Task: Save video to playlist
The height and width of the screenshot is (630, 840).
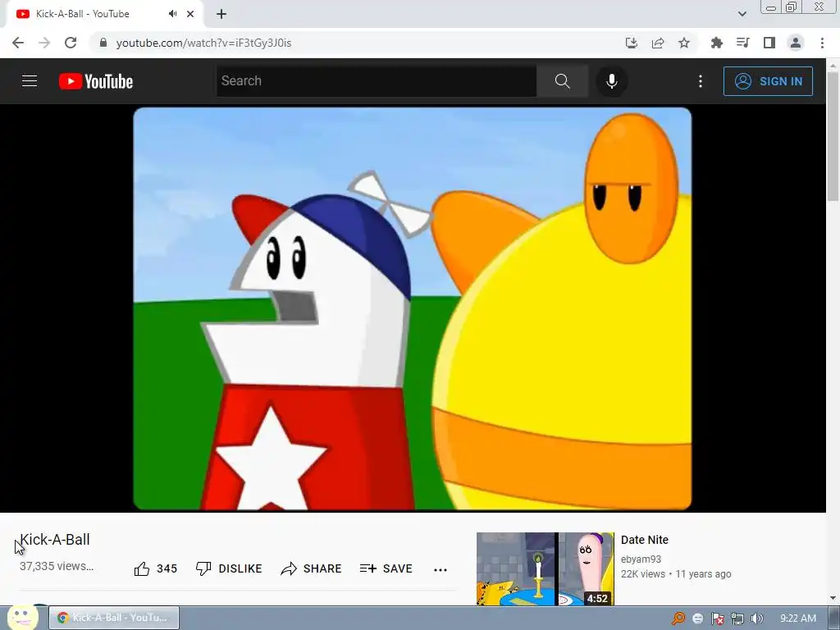Action: pyautogui.click(x=386, y=569)
